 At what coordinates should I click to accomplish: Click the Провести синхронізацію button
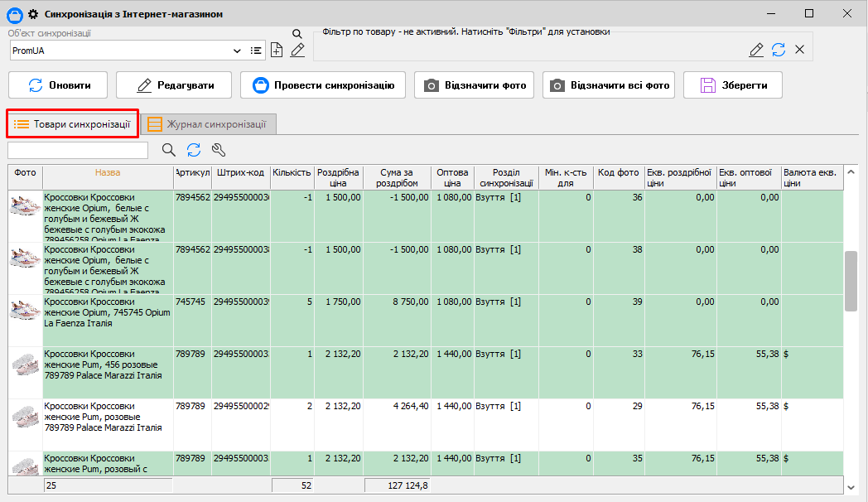pos(322,85)
